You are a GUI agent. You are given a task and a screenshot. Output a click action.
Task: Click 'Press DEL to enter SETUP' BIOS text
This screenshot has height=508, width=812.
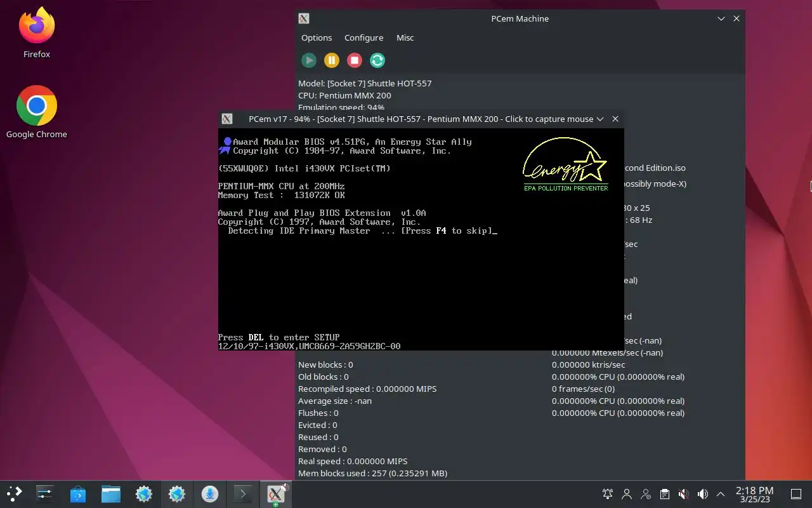pos(278,337)
